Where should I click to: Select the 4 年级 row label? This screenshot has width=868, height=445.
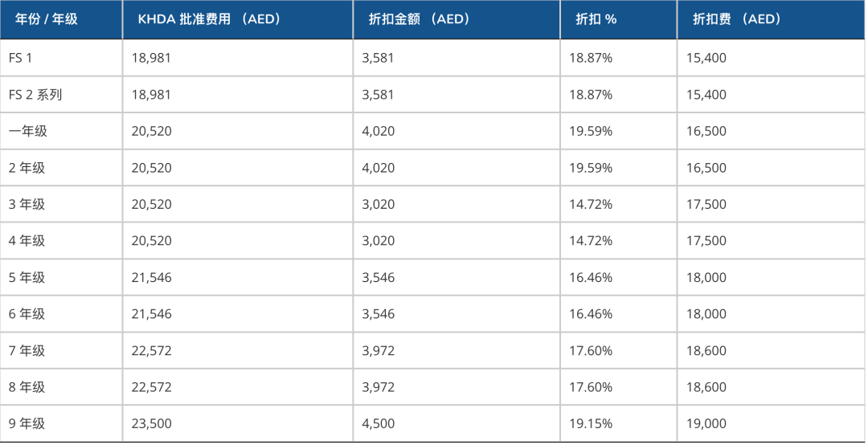tap(27, 241)
